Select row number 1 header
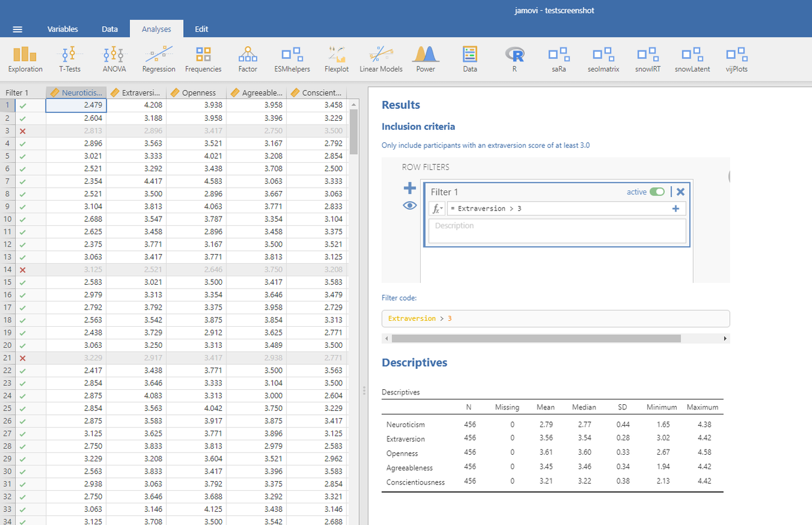 pos(7,105)
